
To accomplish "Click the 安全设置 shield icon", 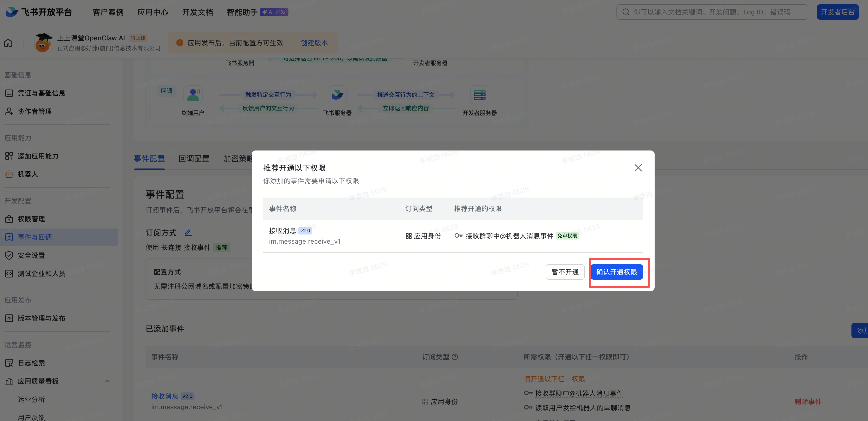I will coord(9,255).
